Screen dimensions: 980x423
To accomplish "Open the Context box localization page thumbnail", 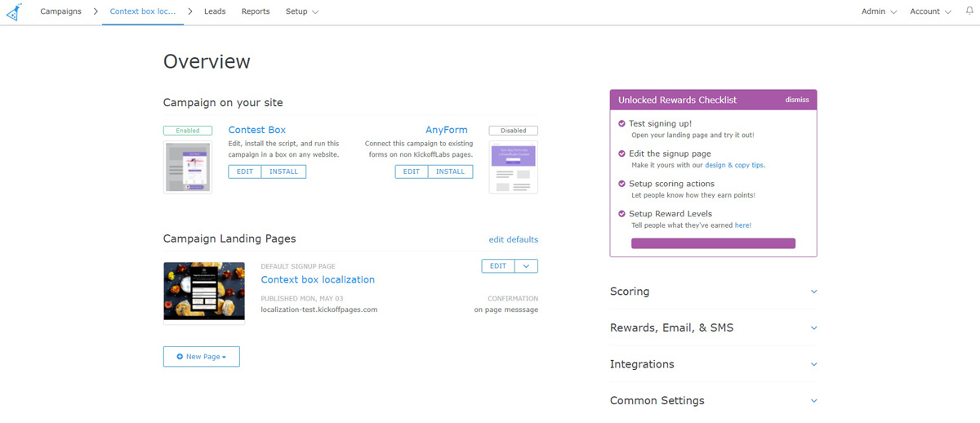I will click(204, 292).
